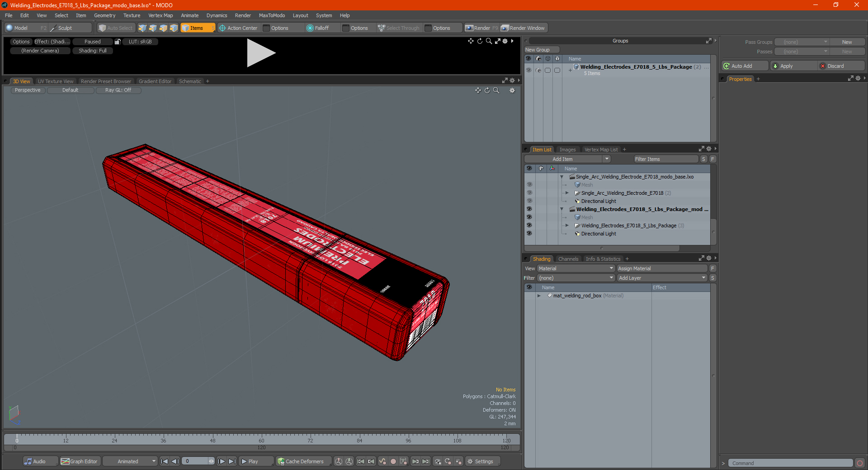868x470 pixels.
Task: Activate Items selection mode
Action: (198, 28)
